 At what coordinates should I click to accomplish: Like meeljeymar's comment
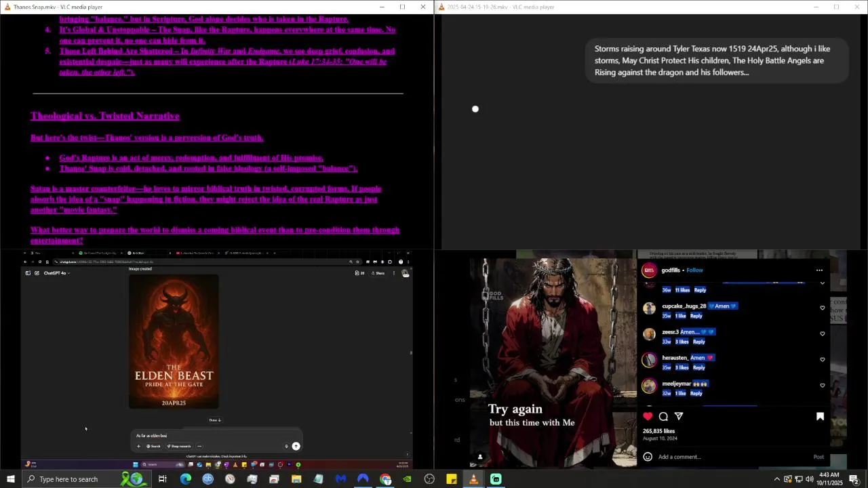click(823, 385)
